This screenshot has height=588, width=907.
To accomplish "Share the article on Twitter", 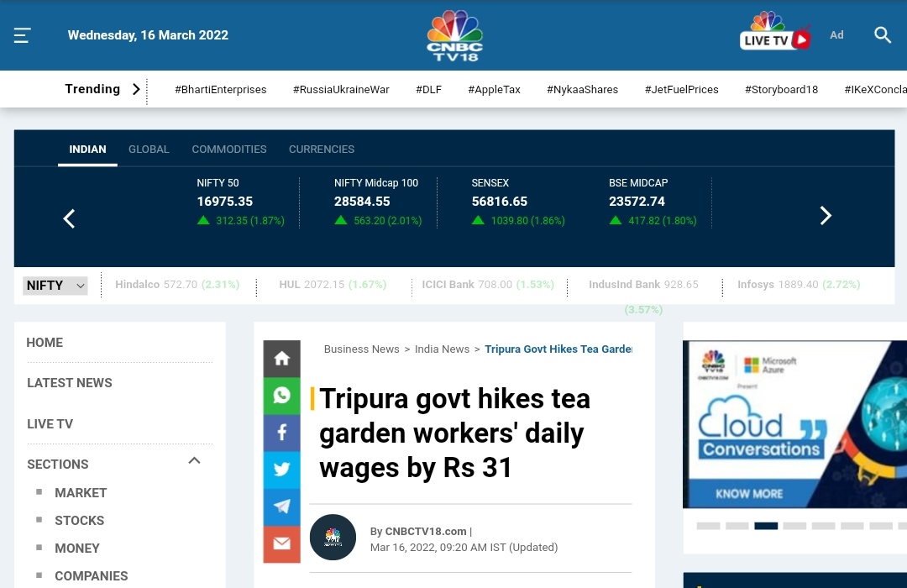I will [281, 469].
